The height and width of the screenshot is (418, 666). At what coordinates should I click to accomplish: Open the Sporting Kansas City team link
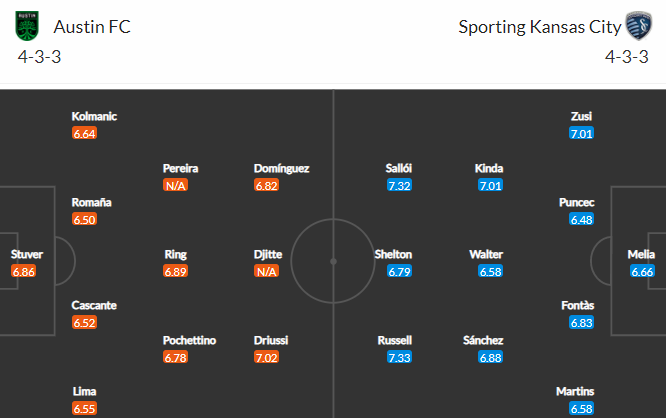(539, 27)
